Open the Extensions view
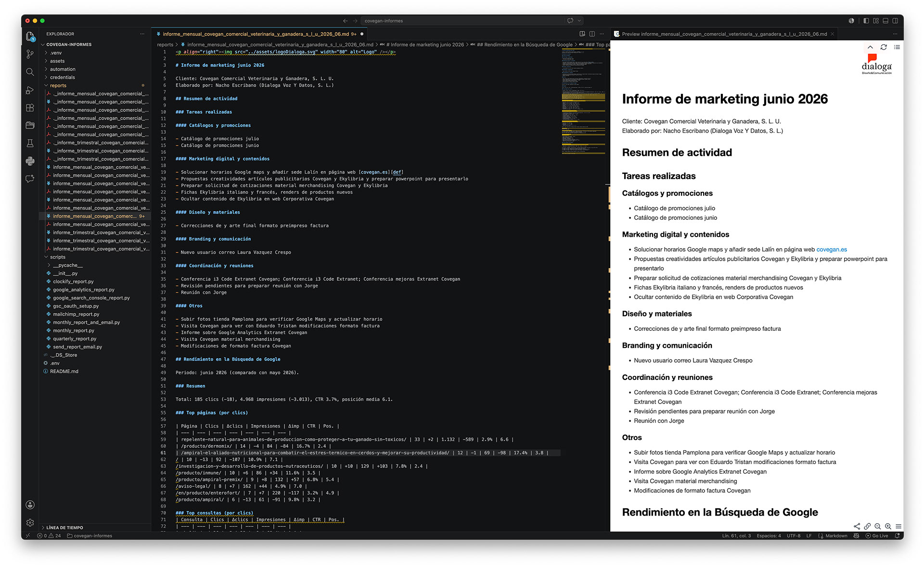The image size is (924, 567). [x=30, y=108]
